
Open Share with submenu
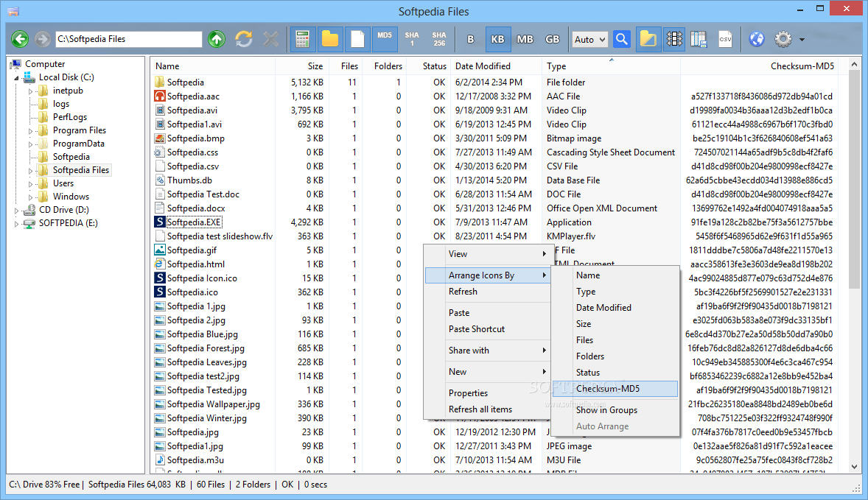(488, 350)
